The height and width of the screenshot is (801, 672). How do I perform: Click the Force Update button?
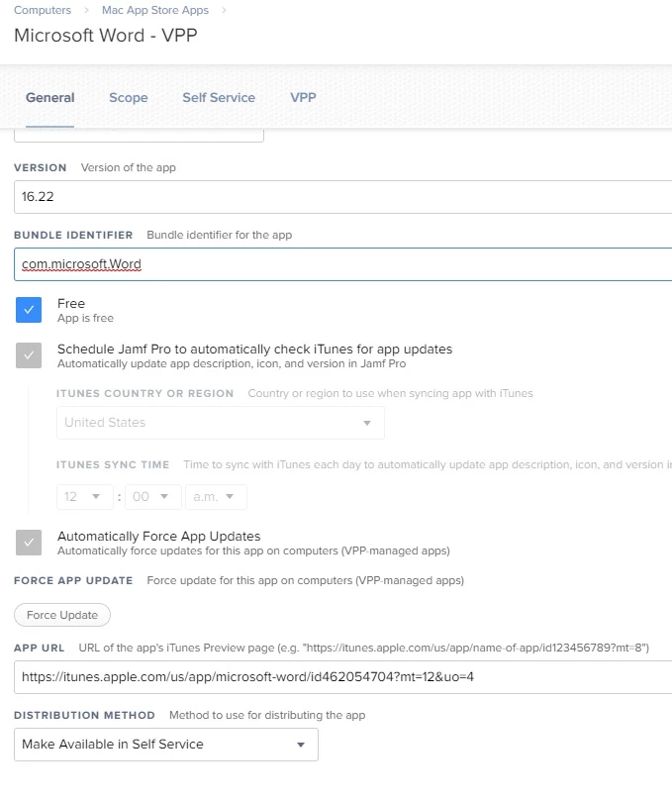[62, 615]
